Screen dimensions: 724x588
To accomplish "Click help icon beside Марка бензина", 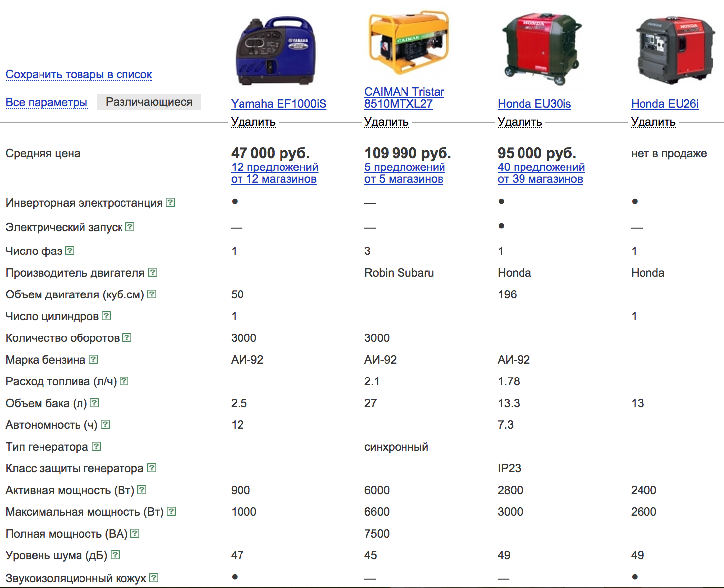I will [x=93, y=359].
